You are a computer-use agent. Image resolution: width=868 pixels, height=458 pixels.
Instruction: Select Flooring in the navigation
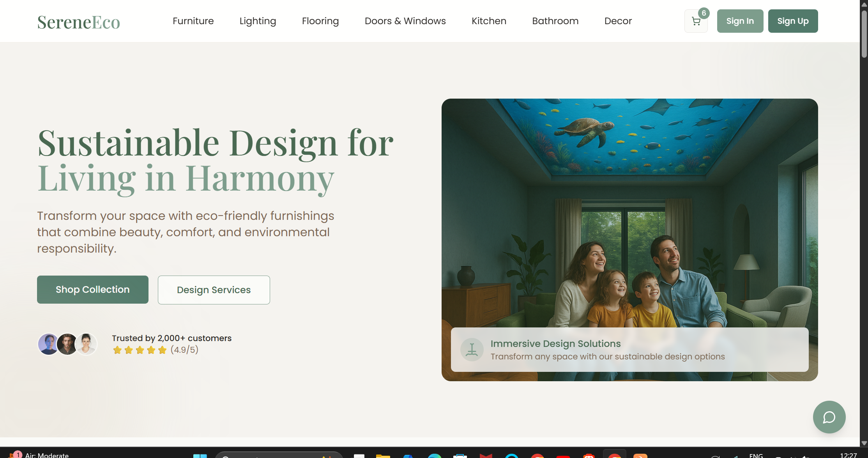pos(320,21)
